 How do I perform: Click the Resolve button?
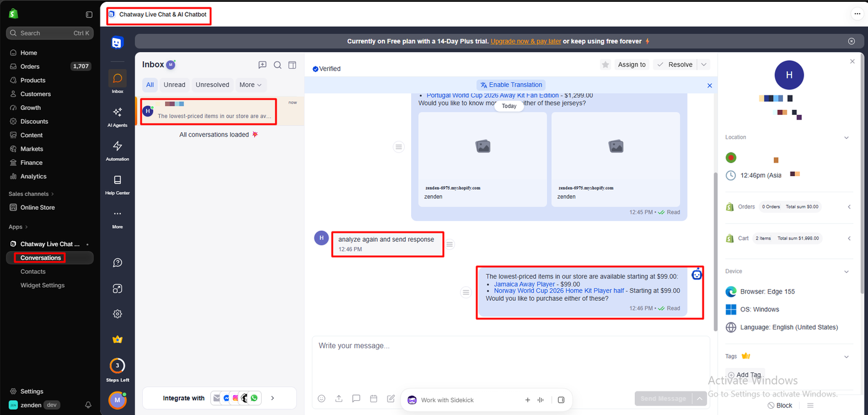tap(675, 65)
